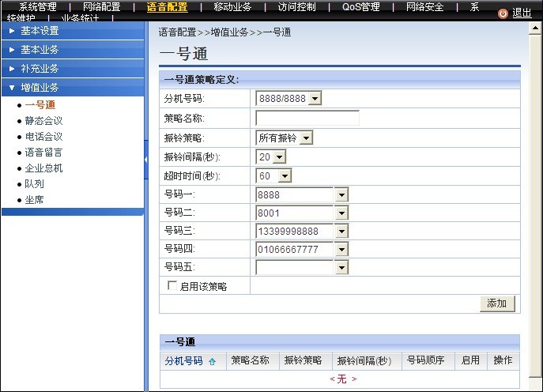Open the QoS管理 top menu
This screenshot has height=392, width=543.
tap(360, 7)
